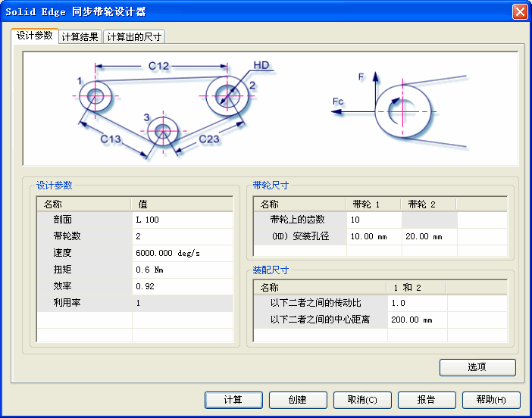This screenshot has width=532, height=418.
Task: Click the 效率 value 0.92
Action: [182, 286]
